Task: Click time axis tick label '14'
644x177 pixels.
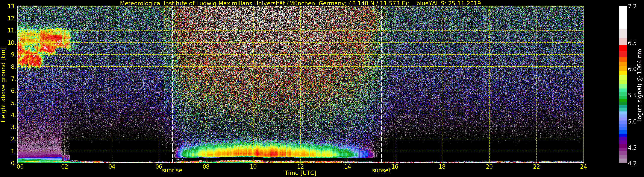Action: (347, 167)
